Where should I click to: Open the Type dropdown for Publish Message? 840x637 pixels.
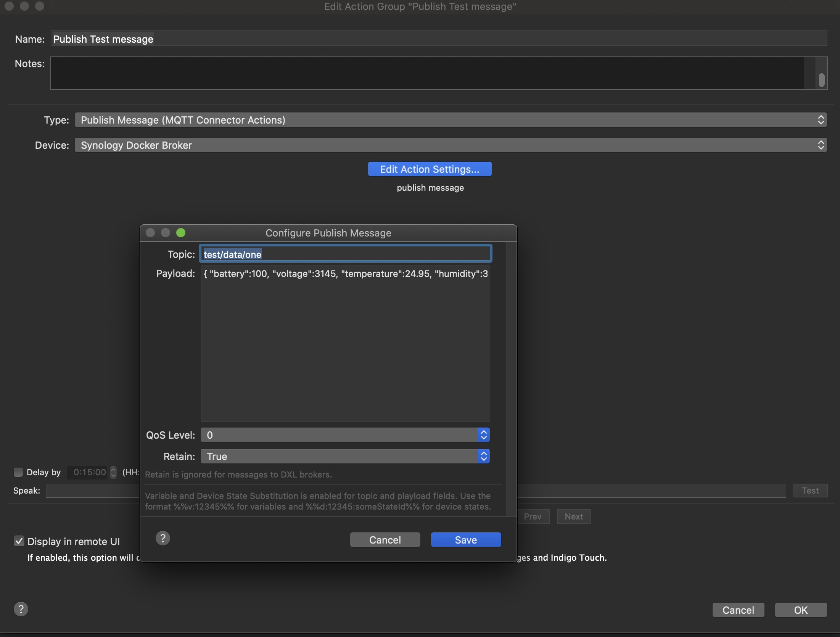pos(451,120)
